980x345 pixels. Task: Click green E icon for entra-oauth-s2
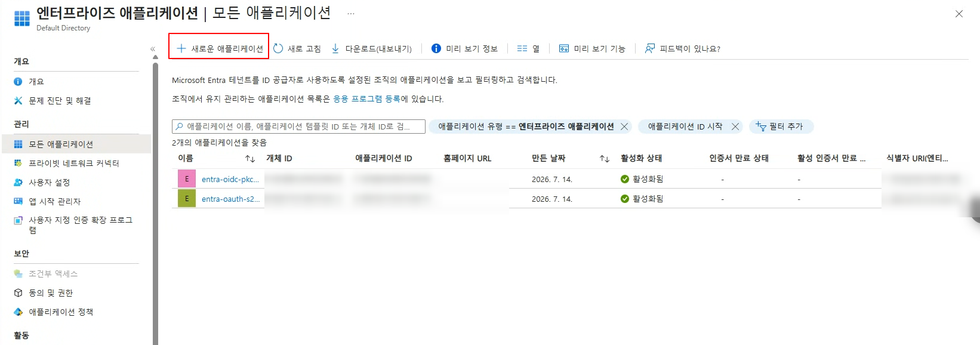(x=187, y=198)
